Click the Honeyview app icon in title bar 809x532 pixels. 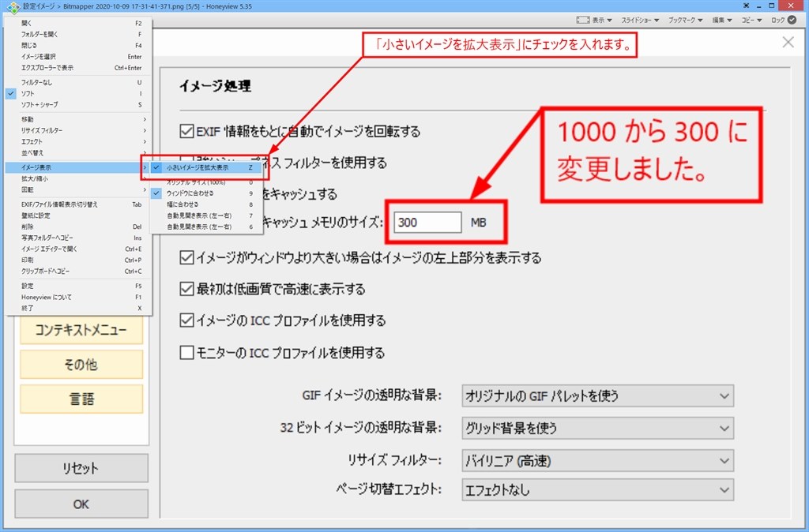tap(13, 6)
